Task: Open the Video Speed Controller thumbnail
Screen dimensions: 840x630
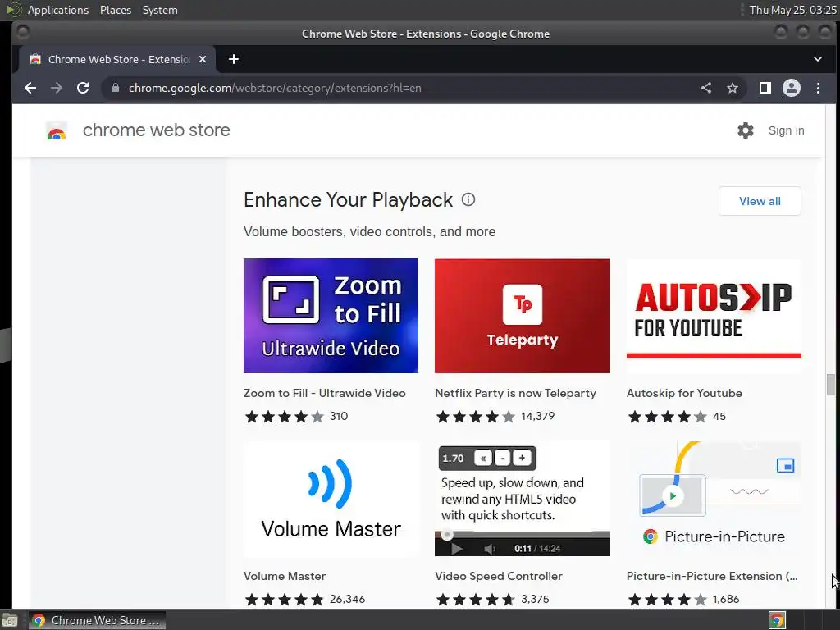Action: click(523, 499)
